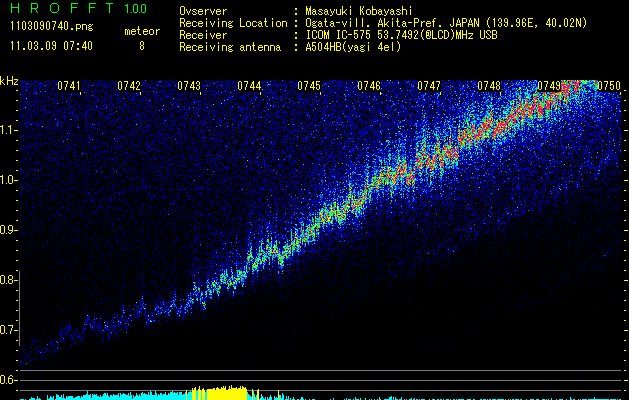Click the 0.8 kHz frequency tick label

tap(7, 280)
